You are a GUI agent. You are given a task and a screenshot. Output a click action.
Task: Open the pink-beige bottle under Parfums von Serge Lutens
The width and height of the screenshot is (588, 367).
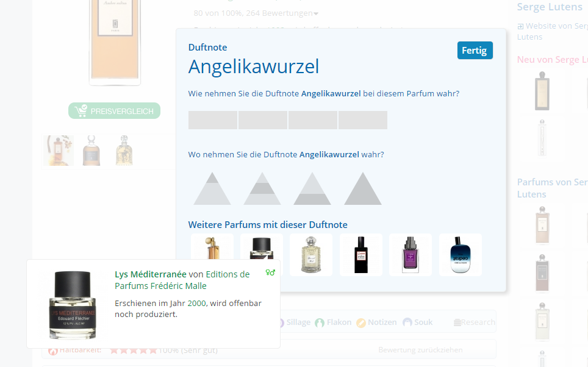[542, 225]
